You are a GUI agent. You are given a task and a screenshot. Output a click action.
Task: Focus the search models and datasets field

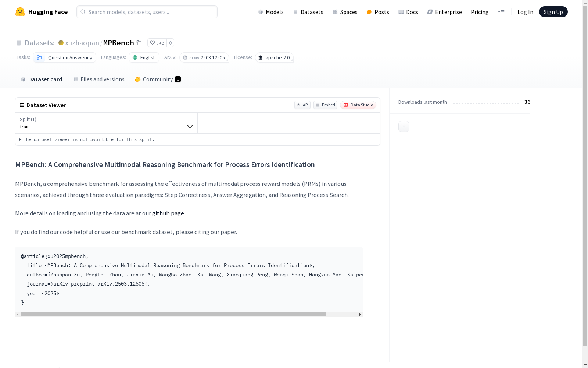click(x=147, y=12)
